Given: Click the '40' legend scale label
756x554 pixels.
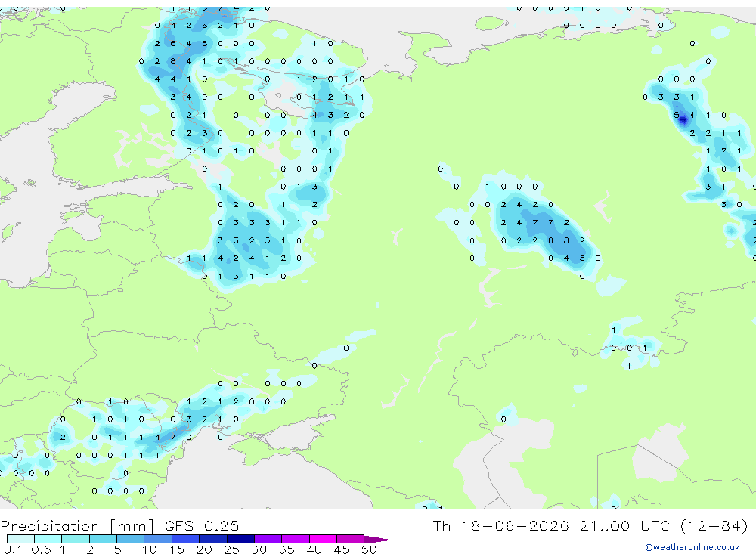Looking at the screenshot, I should click(314, 549).
